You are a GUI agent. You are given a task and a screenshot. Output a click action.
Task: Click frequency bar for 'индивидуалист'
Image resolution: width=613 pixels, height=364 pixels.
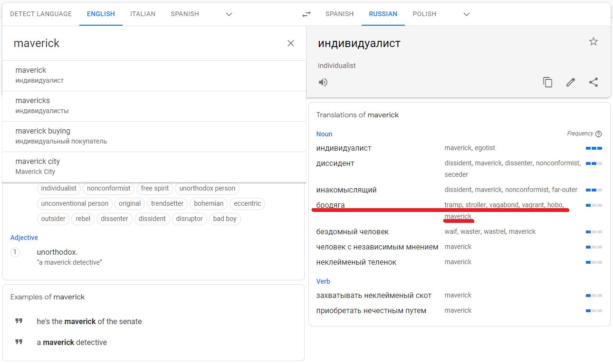tap(594, 148)
